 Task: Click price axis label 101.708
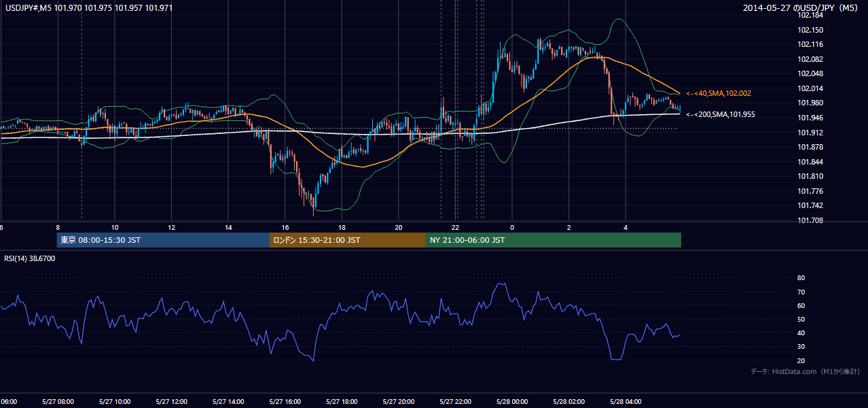click(x=811, y=220)
